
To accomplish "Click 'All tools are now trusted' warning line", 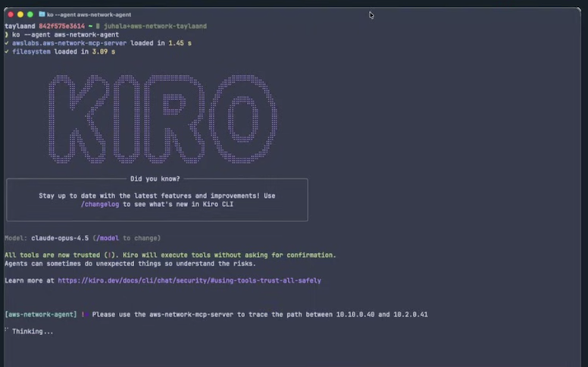I will 170,255.
